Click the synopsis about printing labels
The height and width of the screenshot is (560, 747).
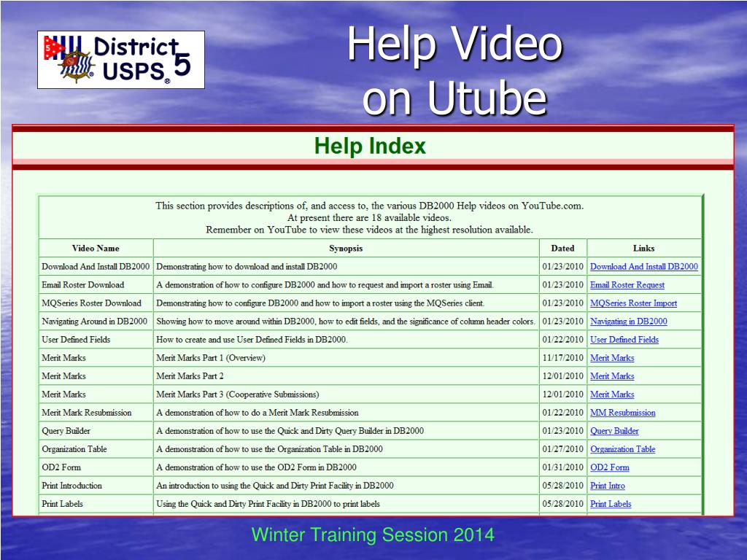(x=268, y=504)
